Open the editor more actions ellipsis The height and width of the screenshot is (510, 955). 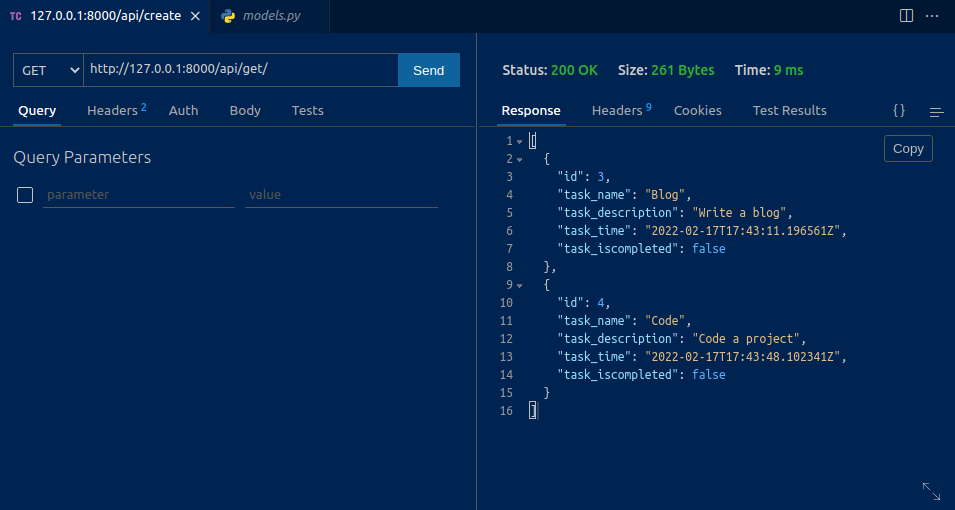(934, 16)
